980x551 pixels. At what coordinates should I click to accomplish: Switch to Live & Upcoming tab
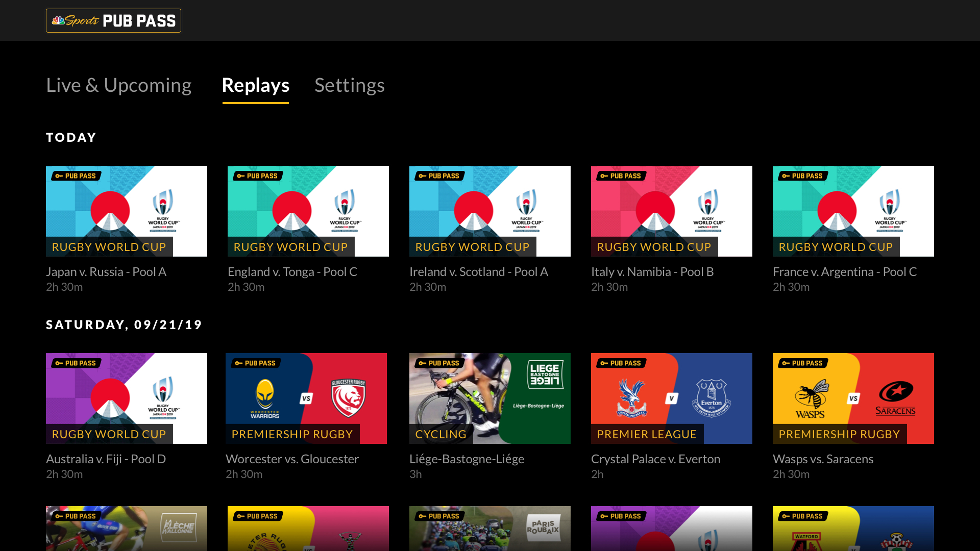click(118, 85)
